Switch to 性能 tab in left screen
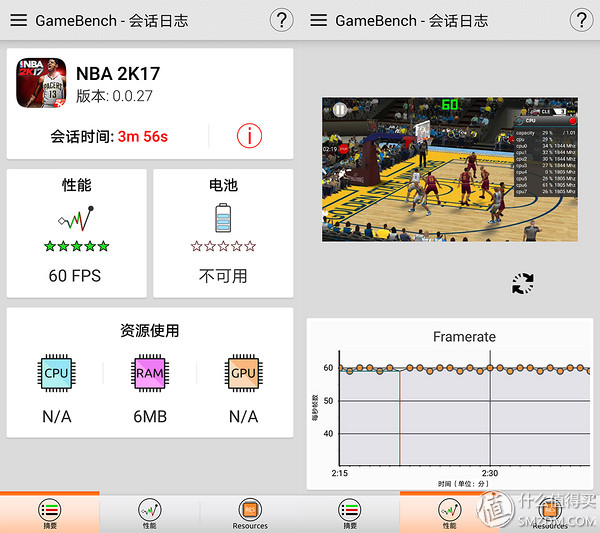This screenshot has width=600, height=533. coord(150,513)
